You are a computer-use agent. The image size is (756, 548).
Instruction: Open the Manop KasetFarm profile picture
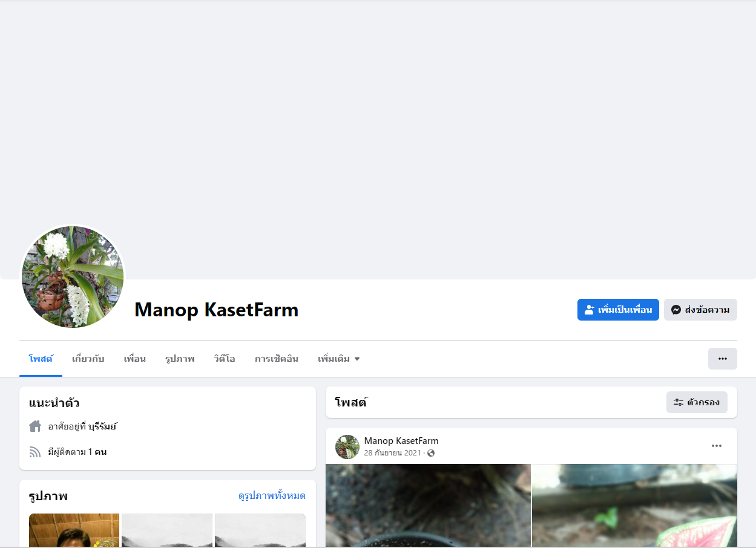point(73,277)
